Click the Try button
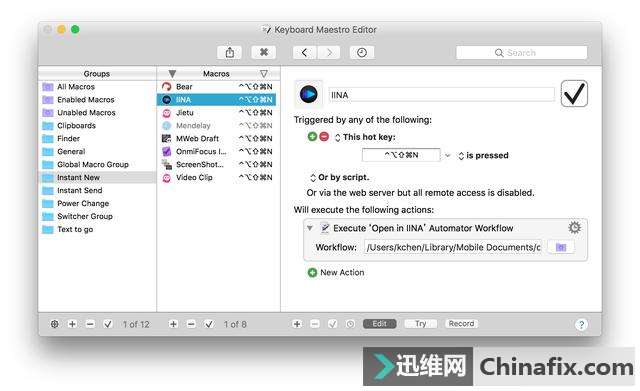The image size is (640, 391). (421, 324)
